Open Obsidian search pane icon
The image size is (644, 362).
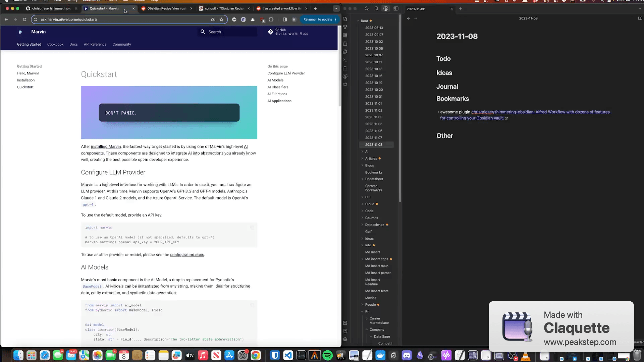click(367, 9)
